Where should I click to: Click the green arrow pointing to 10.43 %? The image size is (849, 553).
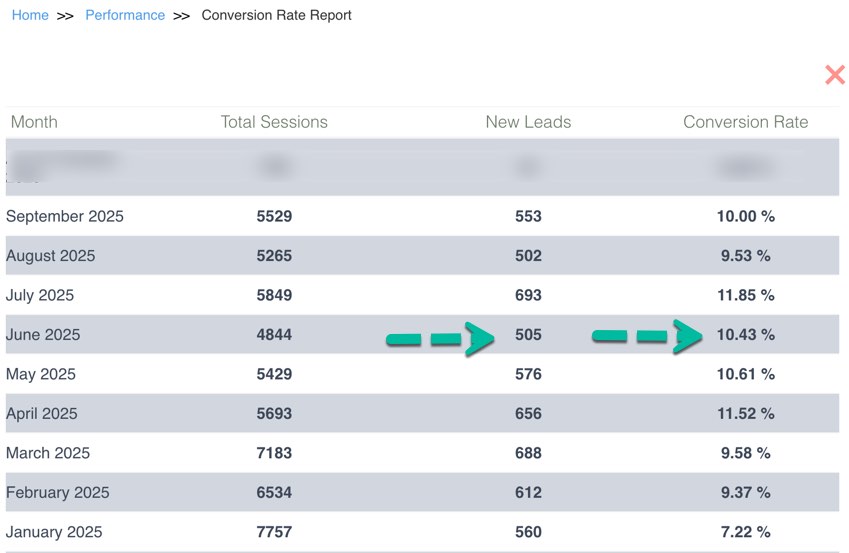647,337
